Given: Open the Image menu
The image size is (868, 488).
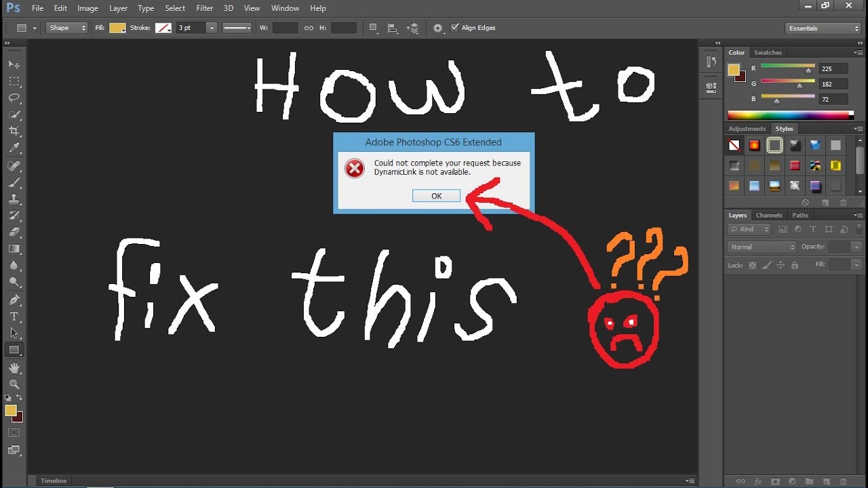Looking at the screenshot, I should (x=87, y=8).
